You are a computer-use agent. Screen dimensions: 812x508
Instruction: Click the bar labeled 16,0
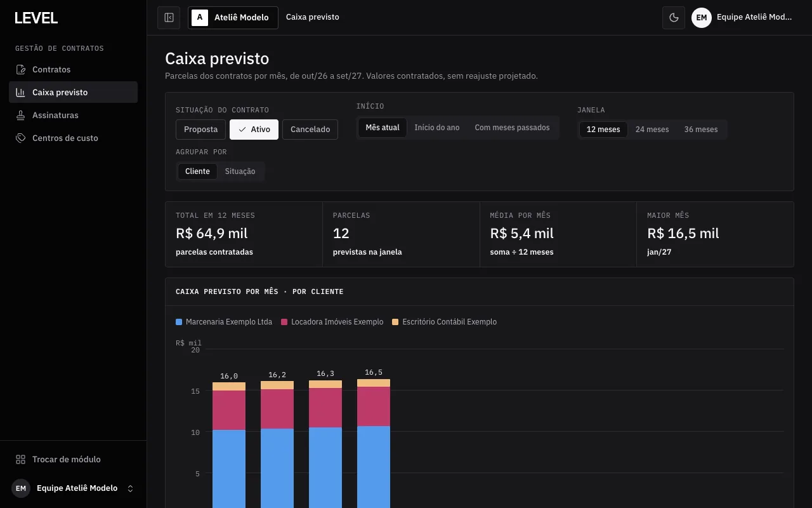[x=229, y=445]
